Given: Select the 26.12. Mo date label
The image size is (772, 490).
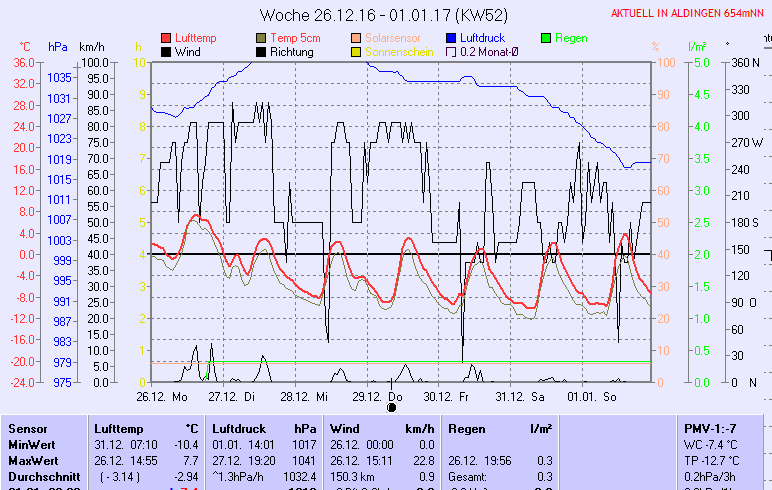Looking at the screenshot, I should tap(162, 396).
